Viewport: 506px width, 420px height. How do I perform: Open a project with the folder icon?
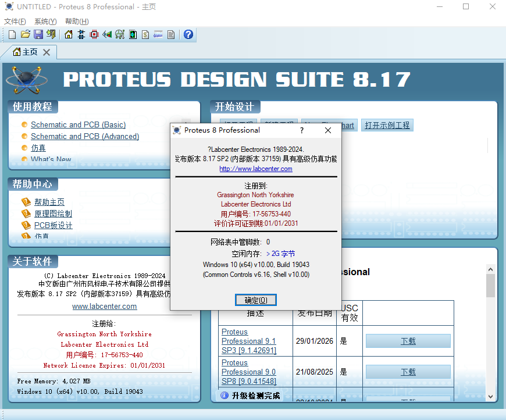[25, 34]
